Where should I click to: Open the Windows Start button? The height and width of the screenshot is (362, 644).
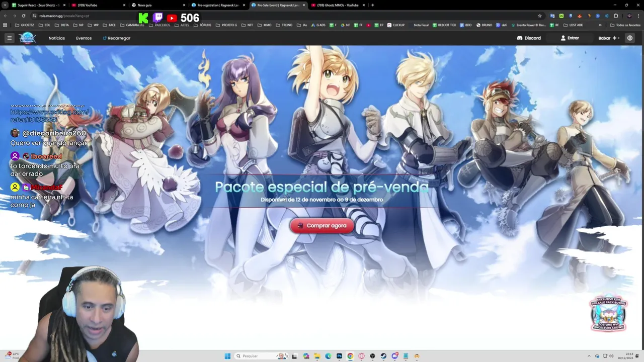point(227,356)
